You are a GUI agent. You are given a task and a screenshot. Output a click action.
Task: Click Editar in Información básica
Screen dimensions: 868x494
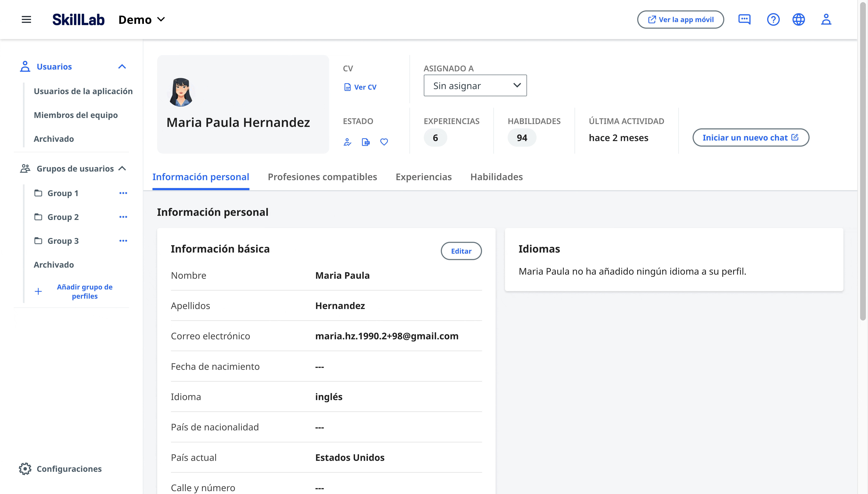click(x=461, y=251)
